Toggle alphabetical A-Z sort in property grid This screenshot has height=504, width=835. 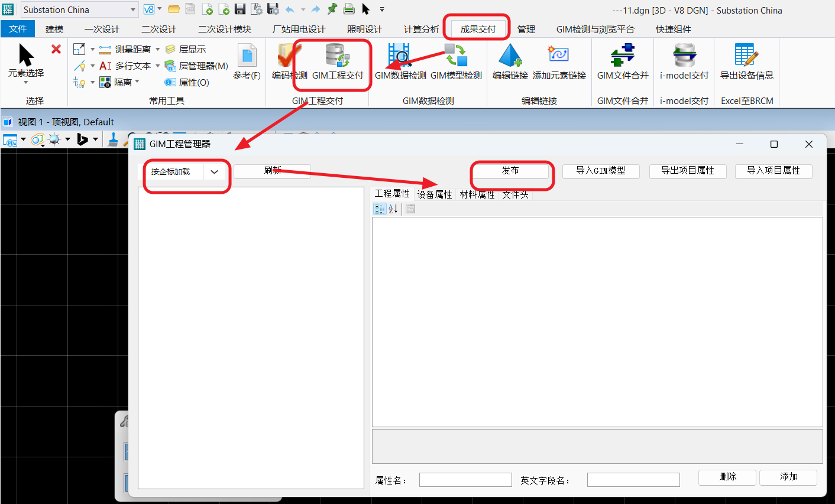[x=393, y=209]
